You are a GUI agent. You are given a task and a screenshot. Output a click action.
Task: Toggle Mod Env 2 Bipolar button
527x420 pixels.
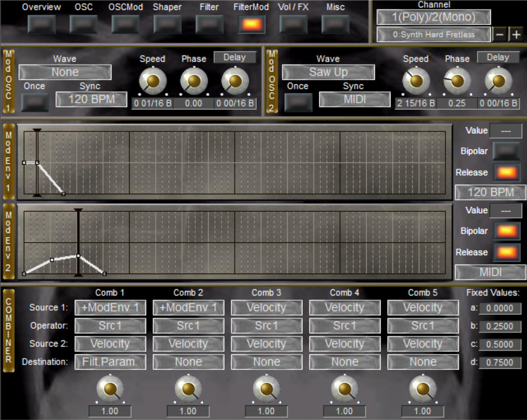tap(507, 231)
